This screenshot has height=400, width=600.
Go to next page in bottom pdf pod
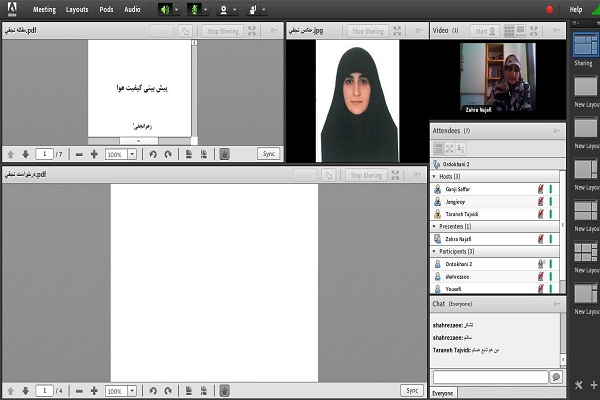point(26,391)
